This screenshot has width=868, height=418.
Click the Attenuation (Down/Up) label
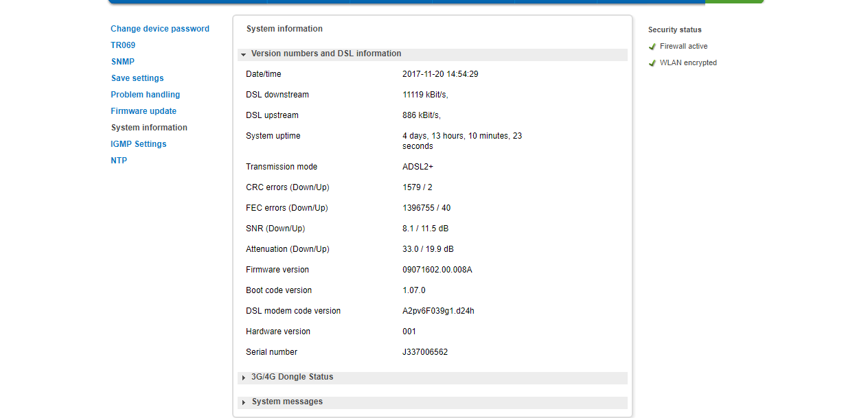tap(288, 249)
